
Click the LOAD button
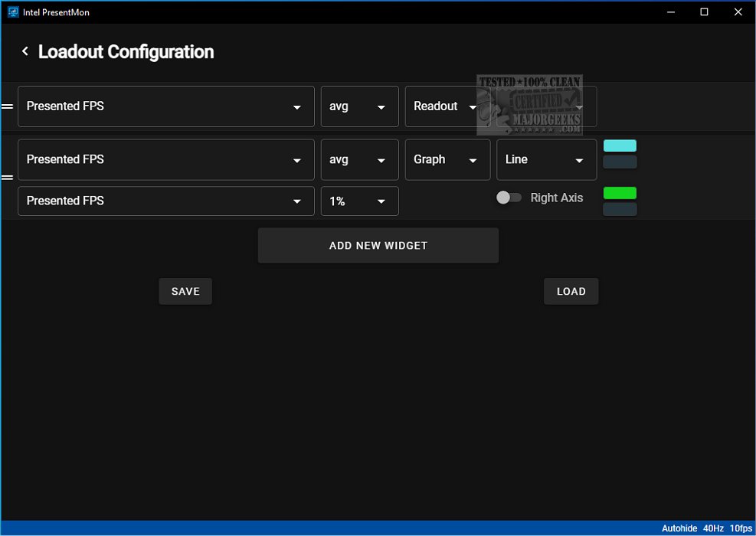[571, 291]
